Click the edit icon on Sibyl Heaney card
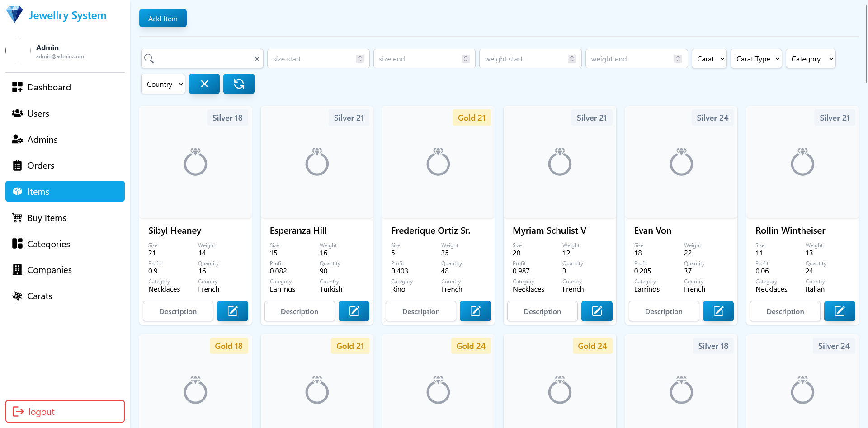This screenshot has height=428, width=868. pos(232,311)
